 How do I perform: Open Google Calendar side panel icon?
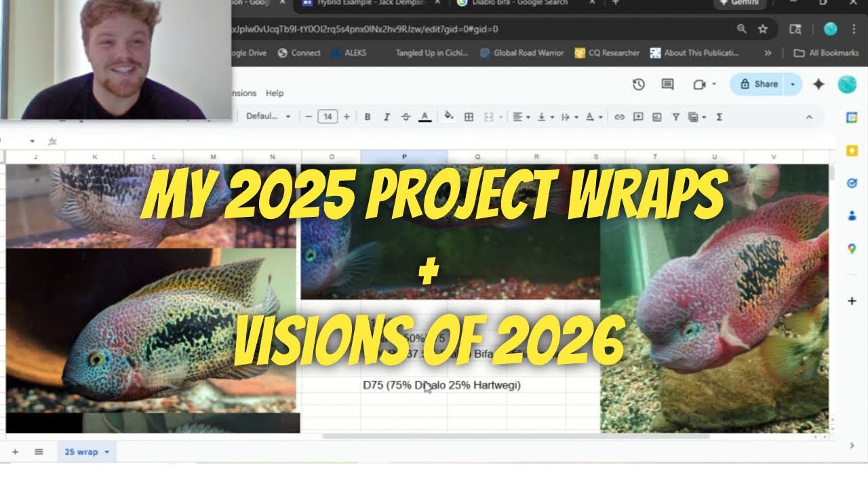click(852, 117)
